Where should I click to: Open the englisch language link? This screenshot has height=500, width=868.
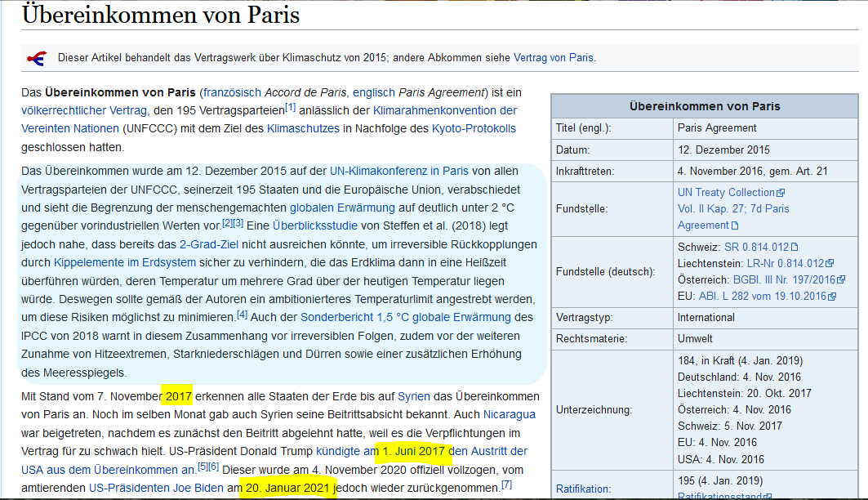coord(374,92)
